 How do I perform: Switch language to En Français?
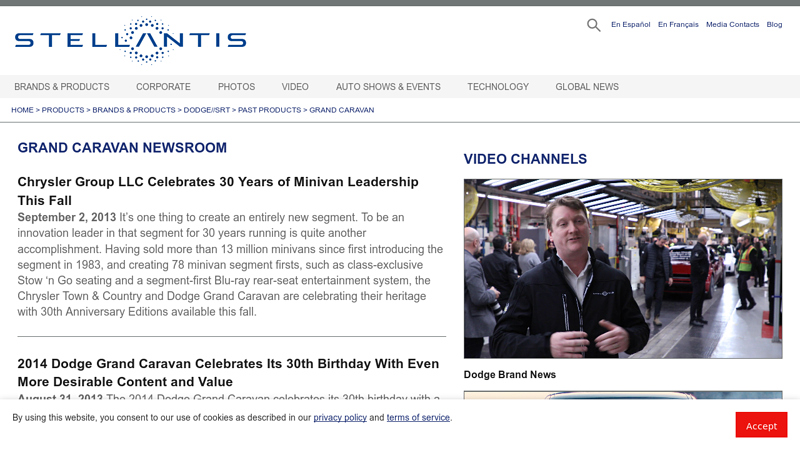tap(678, 25)
